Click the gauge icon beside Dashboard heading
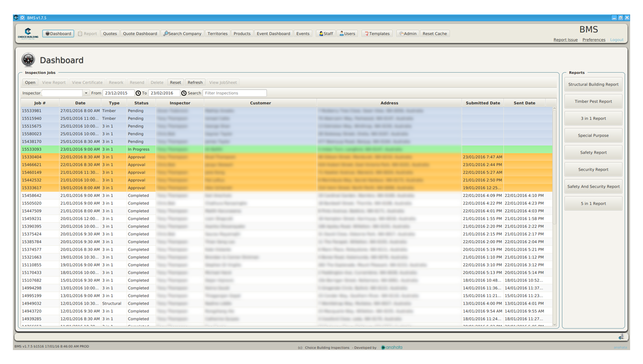The height and width of the screenshot is (364, 643). [x=28, y=60]
